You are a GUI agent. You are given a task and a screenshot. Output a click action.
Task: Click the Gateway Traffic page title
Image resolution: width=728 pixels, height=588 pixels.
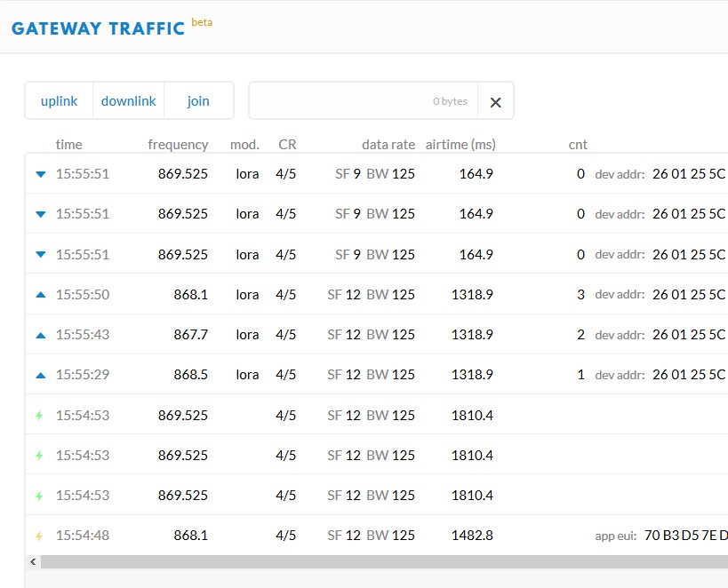pos(98,28)
